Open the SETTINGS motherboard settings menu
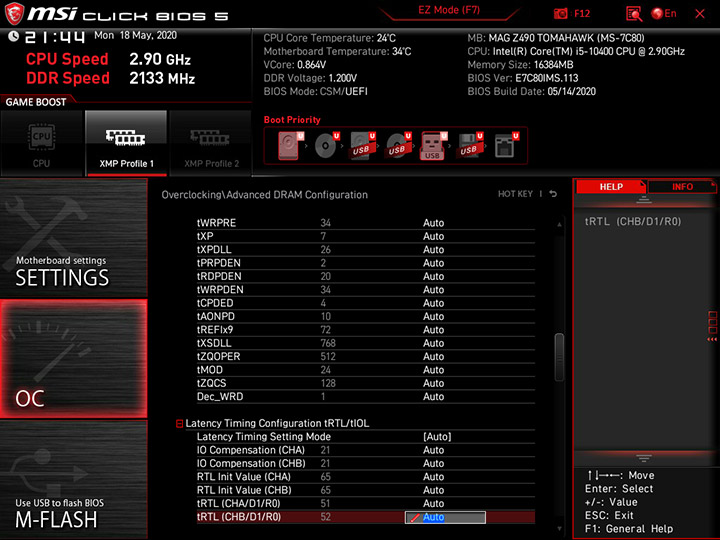Viewport: 720px width, 540px height. pyautogui.click(x=74, y=238)
